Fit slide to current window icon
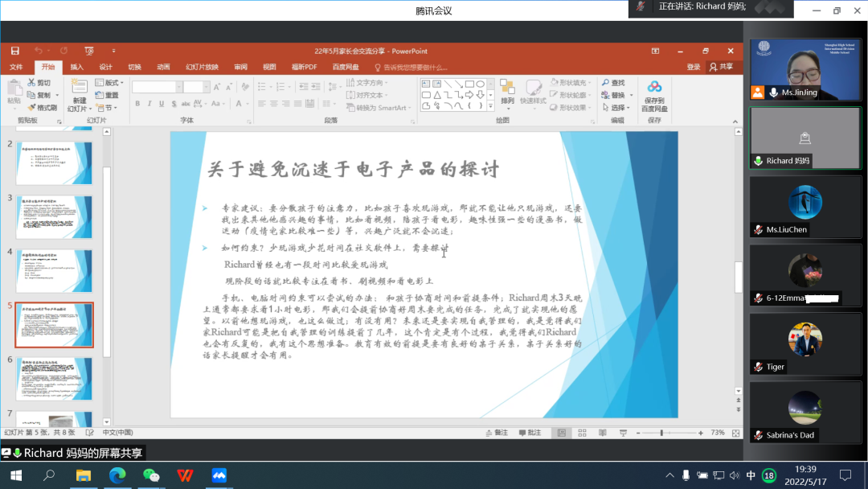The width and height of the screenshot is (868, 489). click(x=735, y=433)
